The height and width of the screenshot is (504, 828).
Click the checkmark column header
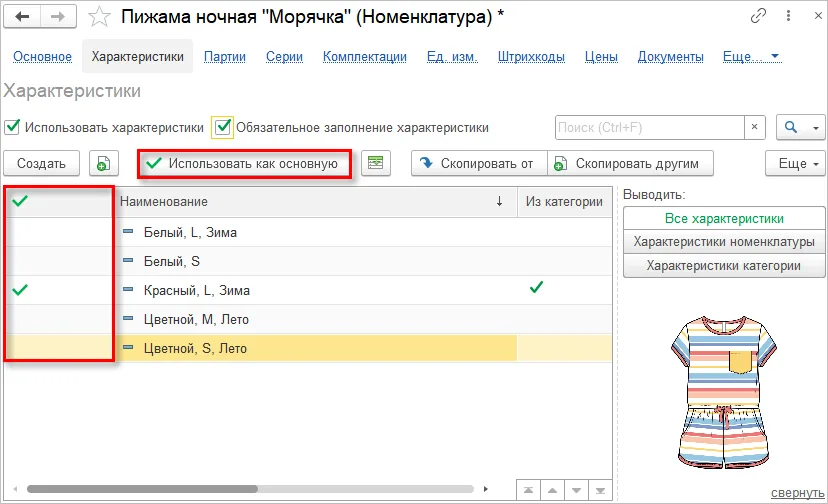(x=58, y=201)
